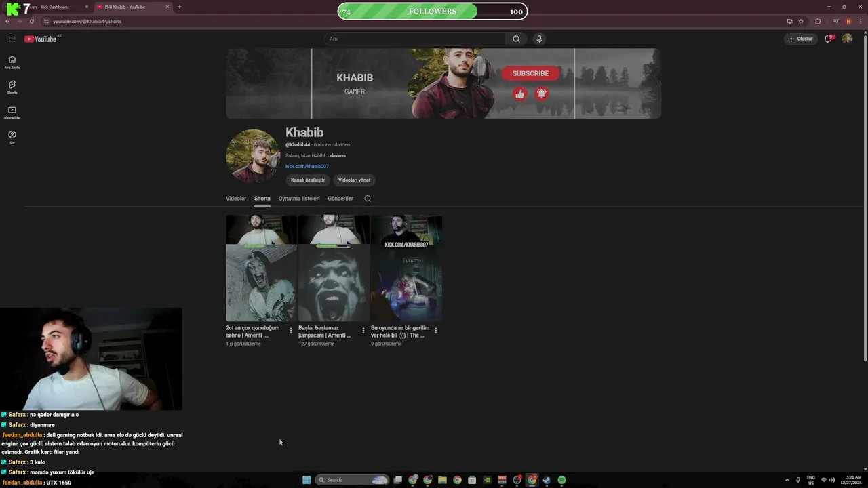
Task: Expand channel description via '...devamı'
Action: point(336,156)
